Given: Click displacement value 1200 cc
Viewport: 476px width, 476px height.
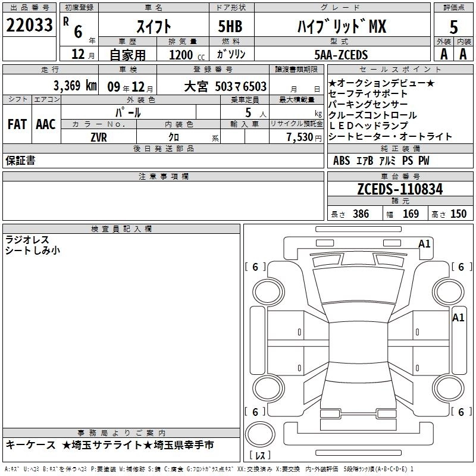Looking at the screenshot, I should (187, 55).
